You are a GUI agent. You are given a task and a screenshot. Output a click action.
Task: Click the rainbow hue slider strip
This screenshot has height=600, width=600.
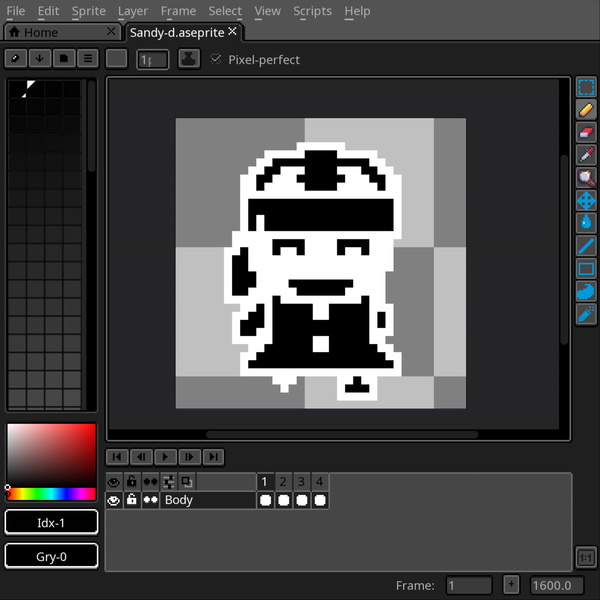(x=52, y=493)
